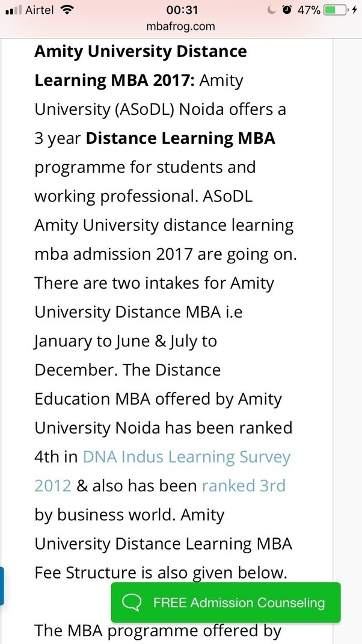Follow the "ranked 3rd" link
The width and height of the screenshot is (362, 644).
click(x=244, y=486)
